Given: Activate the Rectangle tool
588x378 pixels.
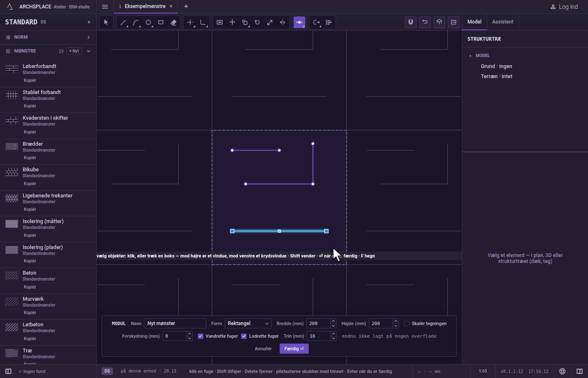Looking at the screenshot, I should 161,22.
